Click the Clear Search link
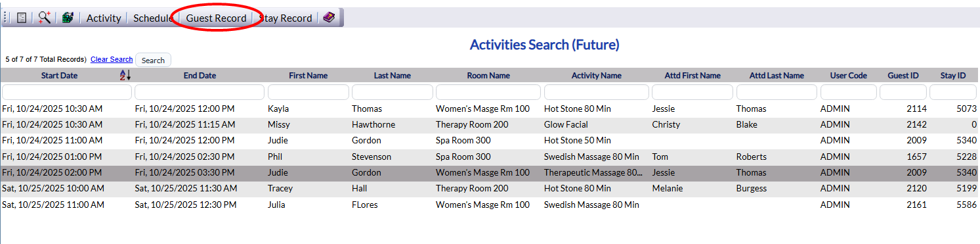The width and height of the screenshot is (980, 244). tap(112, 59)
